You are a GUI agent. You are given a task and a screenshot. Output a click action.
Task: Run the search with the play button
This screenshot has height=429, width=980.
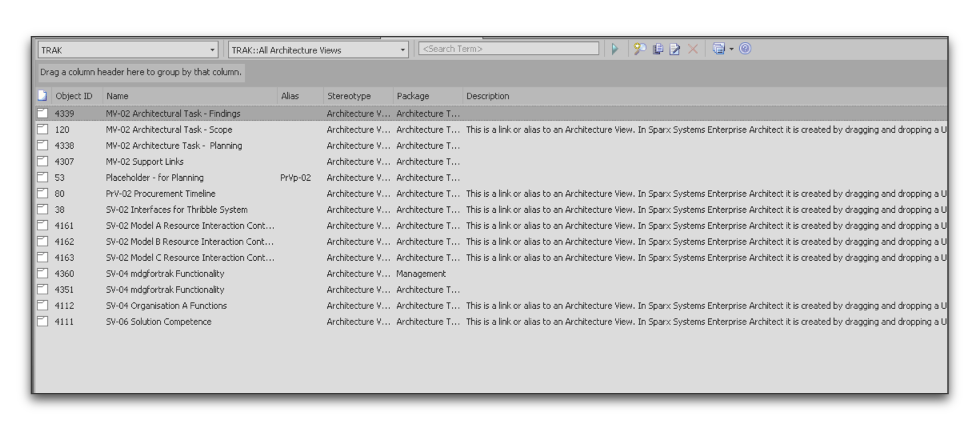(x=615, y=49)
